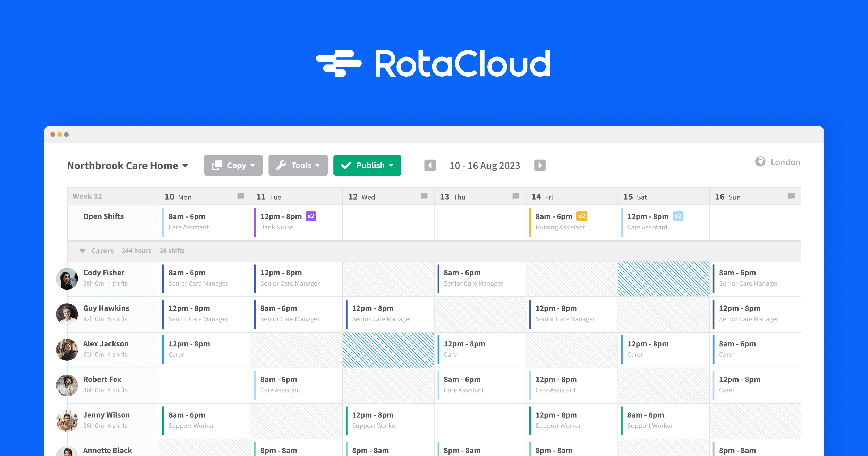This screenshot has height=456, width=868.
Task: Open Saturday Care Assistant open shift
Action: pos(664,222)
